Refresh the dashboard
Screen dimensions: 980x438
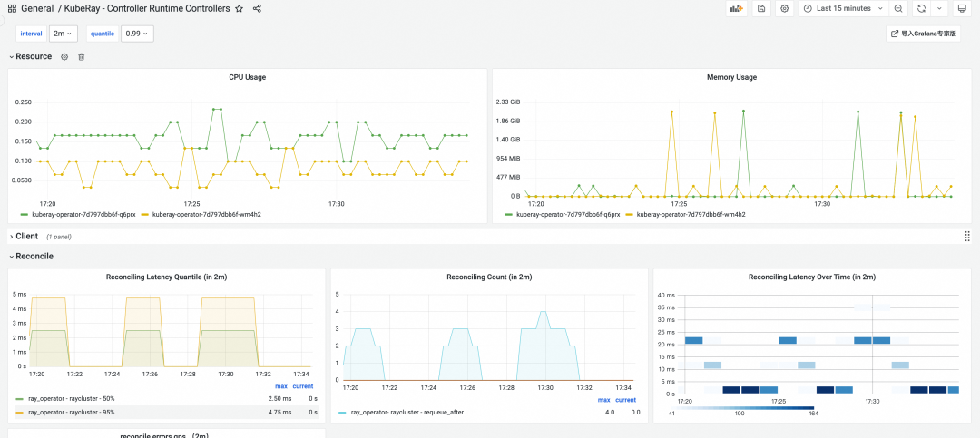[x=921, y=8]
